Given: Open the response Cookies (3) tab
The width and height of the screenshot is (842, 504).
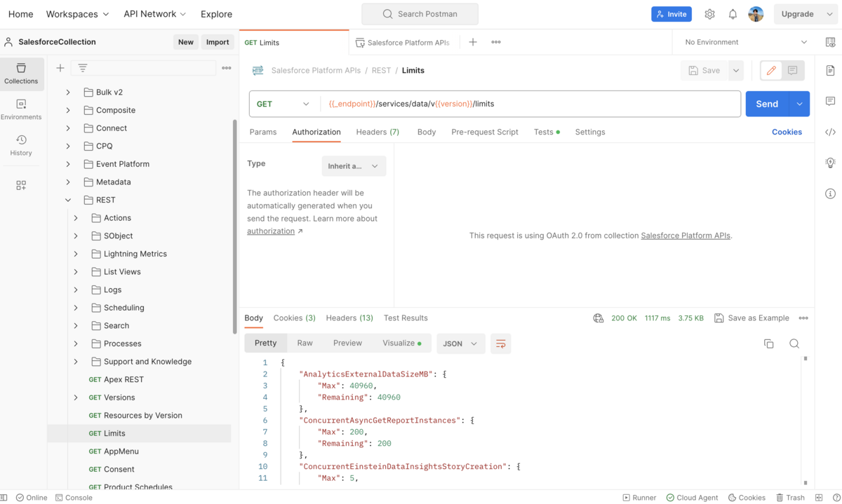Looking at the screenshot, I should point(295,318).
